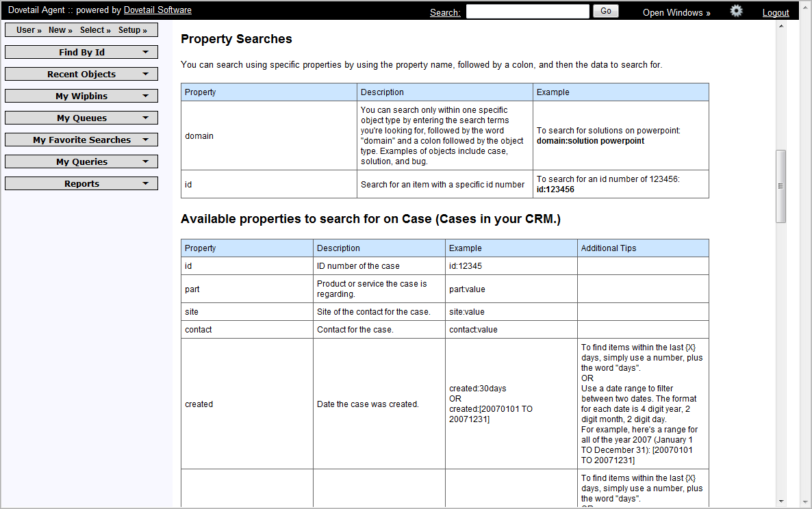
Task: Click the scroll down arrow
Action: (781, 501)
